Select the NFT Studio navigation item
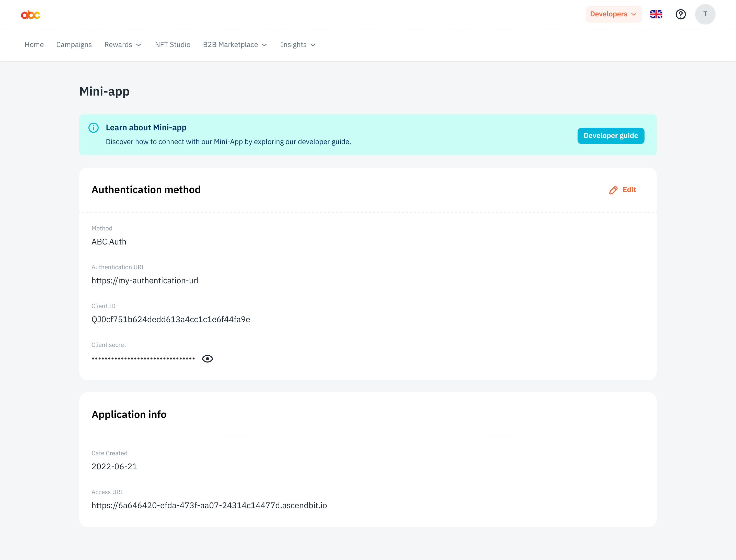This screenshot has width=736, height=560. (x=172, y=45)
